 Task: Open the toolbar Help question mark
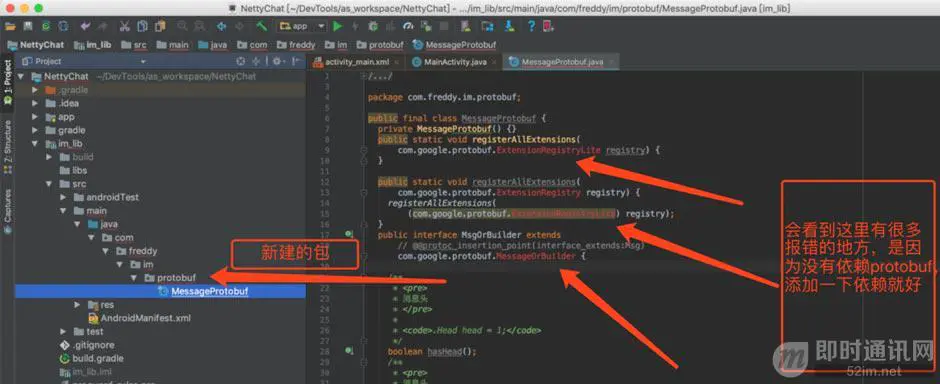pos(531,26)
